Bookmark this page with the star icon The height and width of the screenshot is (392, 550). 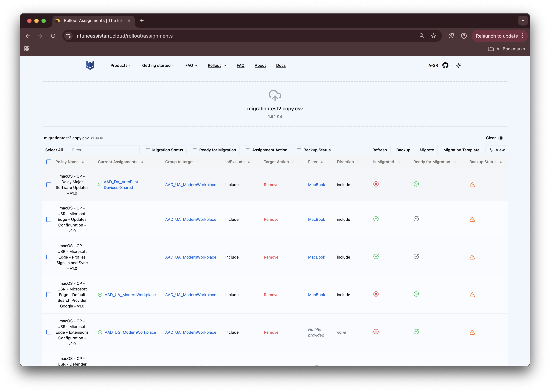(433, 36)
